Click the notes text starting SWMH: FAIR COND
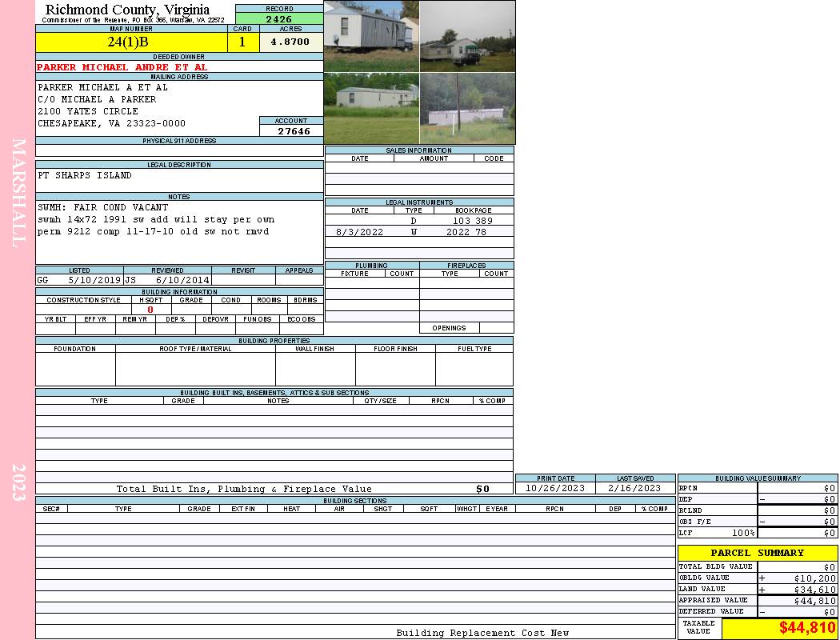840x640 pixels. click(x=103, y=207)
